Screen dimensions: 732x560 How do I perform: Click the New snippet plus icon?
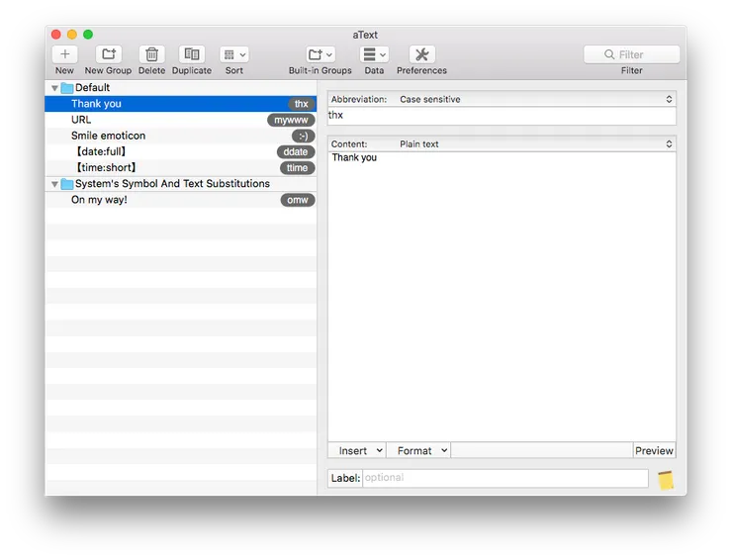click(x=64, y=54)
